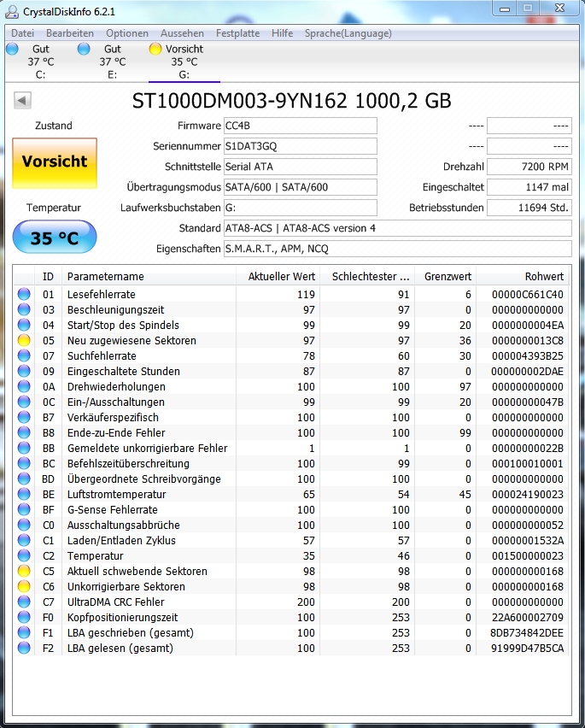Click the yellow Vorsicht health status button
585x728 pixels.
[x=55, y=163]
